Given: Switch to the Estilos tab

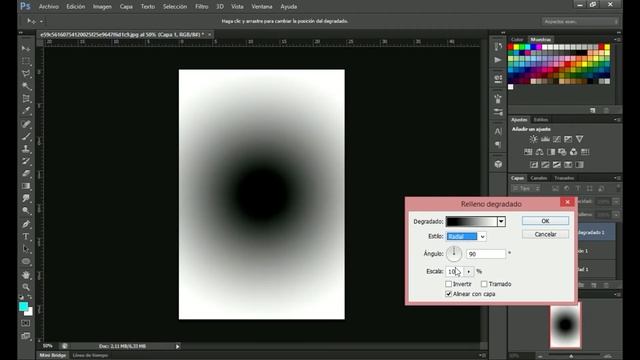Looking at the screenshot, I should tap(541, 120).
